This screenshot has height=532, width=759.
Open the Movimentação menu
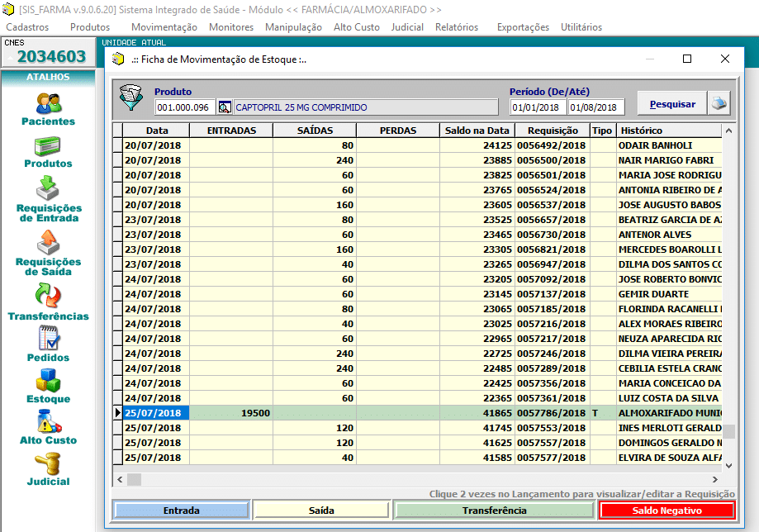[164, 27]
